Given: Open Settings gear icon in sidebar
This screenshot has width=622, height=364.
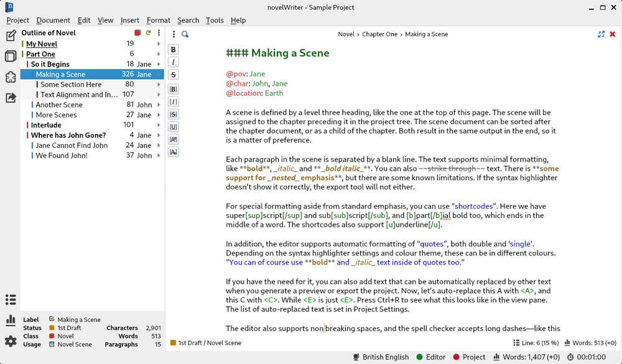Looking at the screenshot, I should 11,341.
